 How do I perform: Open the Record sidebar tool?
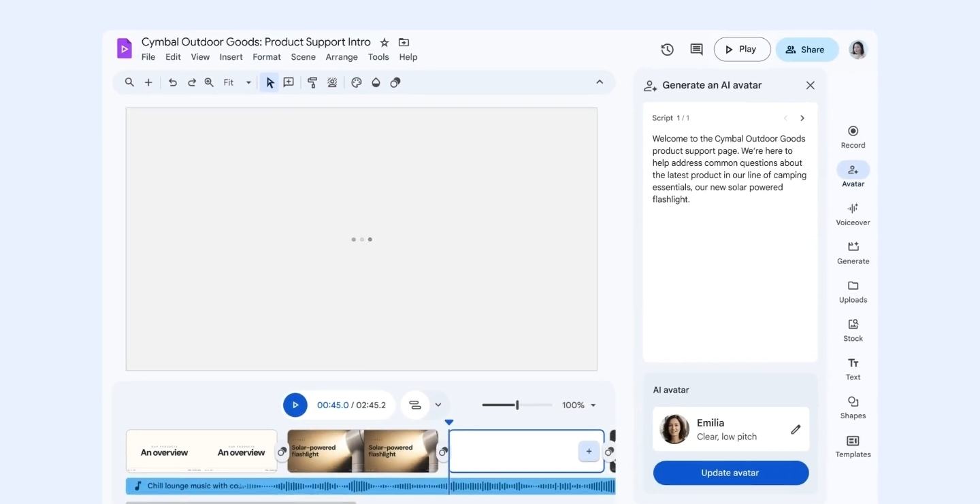coord(853,136)
